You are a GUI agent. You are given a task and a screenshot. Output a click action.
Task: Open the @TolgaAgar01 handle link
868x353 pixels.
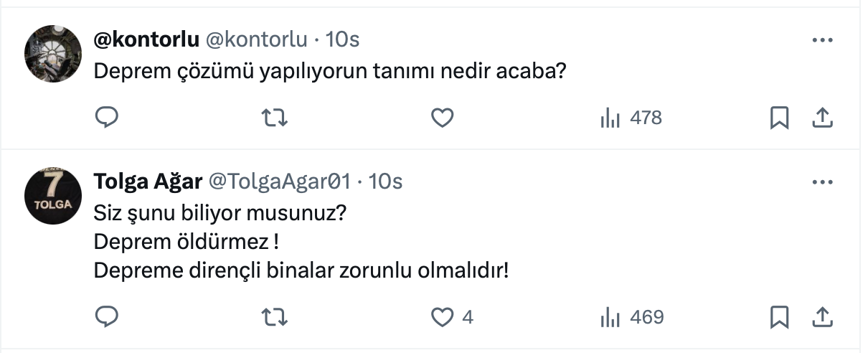point(279,182)
